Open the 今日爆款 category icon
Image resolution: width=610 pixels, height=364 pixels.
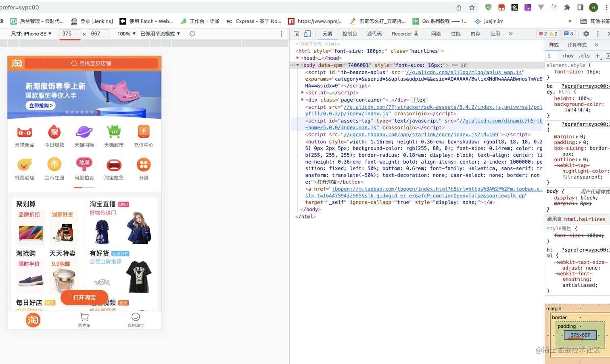point(54,132)
